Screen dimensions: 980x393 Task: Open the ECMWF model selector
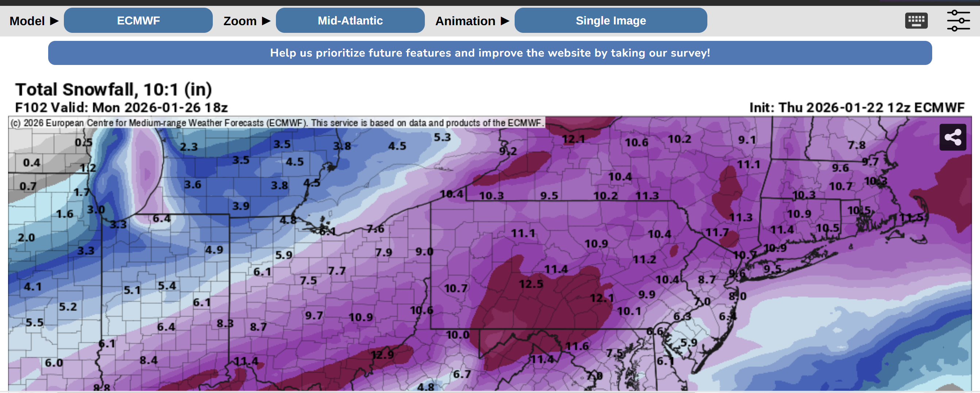(138, 20)
